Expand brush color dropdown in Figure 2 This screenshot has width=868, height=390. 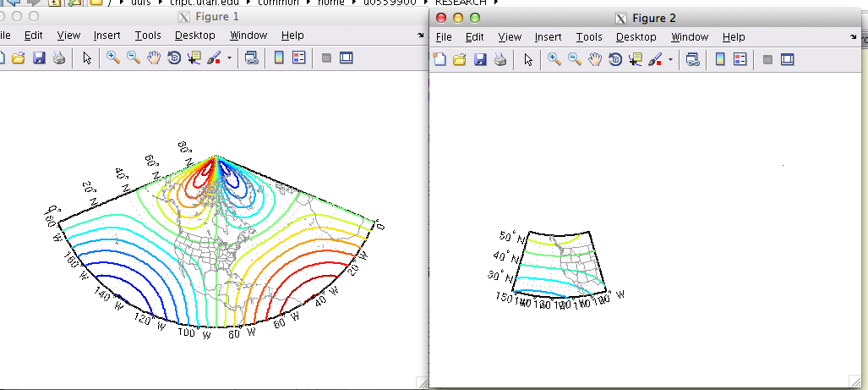pos(670,60)
